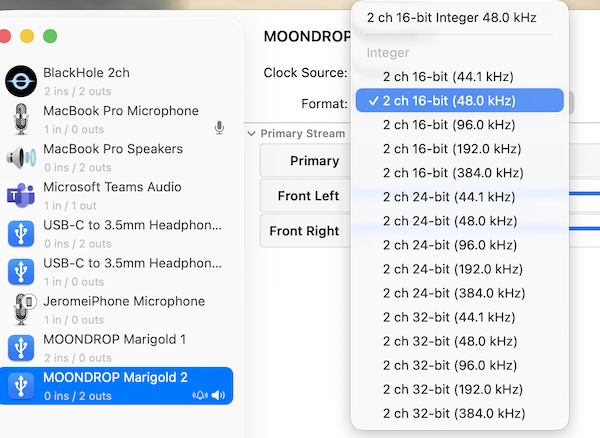Click the MacBook Pro Speakers icon
600x438 pixels.
click(21, 157)
